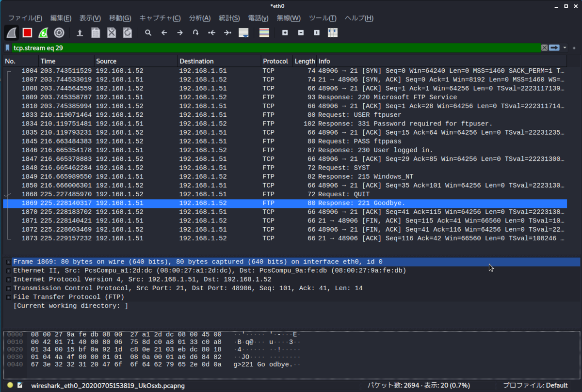The width and height of the screenshot is (582, 392).
Task: Click into the tcp.stream eq 29 filter field
Action: point(275,48)
